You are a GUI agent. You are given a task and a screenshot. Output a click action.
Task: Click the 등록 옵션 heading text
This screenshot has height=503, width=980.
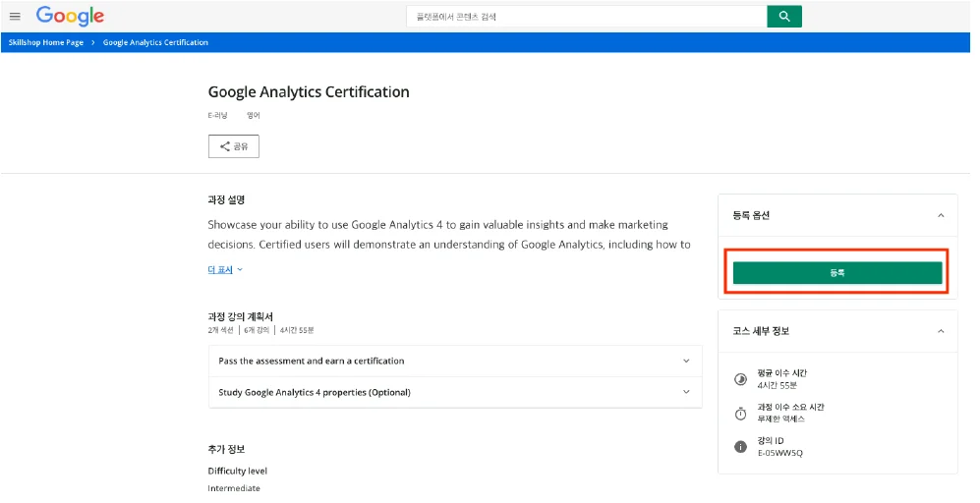point(751,215)
